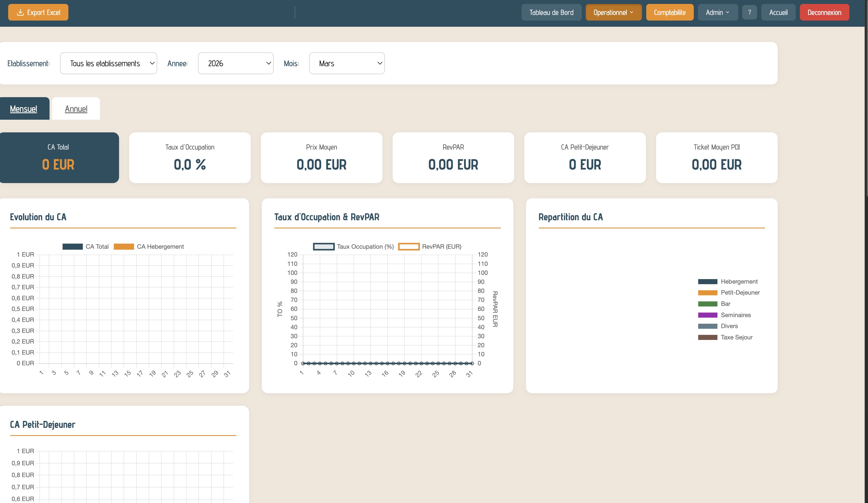Open the Tableau de Bord page

click(x=551, y=12)
